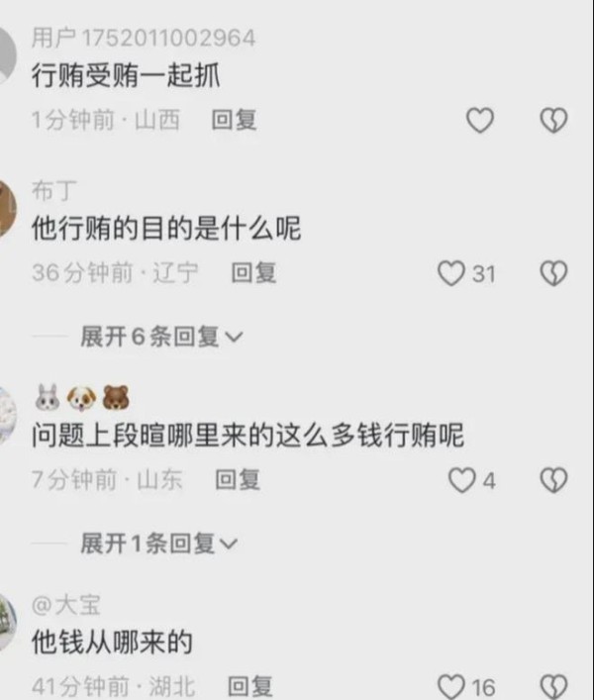Open profile of 用户1752011002964
The height and width of the screenshot is (700, 594).
coord(144,38)
